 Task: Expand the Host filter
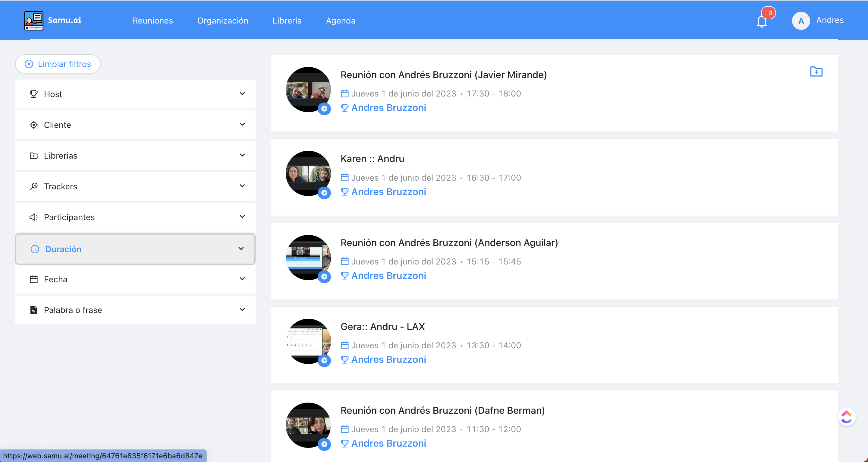242,94
